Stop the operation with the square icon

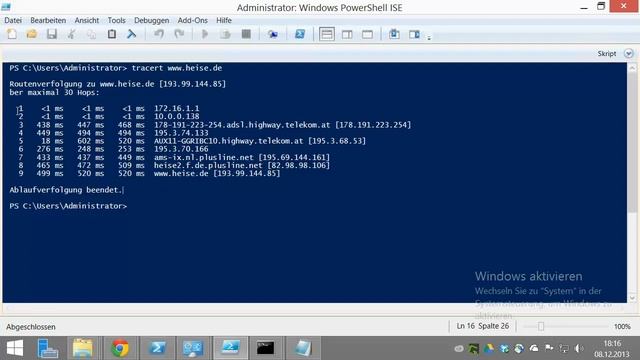(x=246, y=34)
